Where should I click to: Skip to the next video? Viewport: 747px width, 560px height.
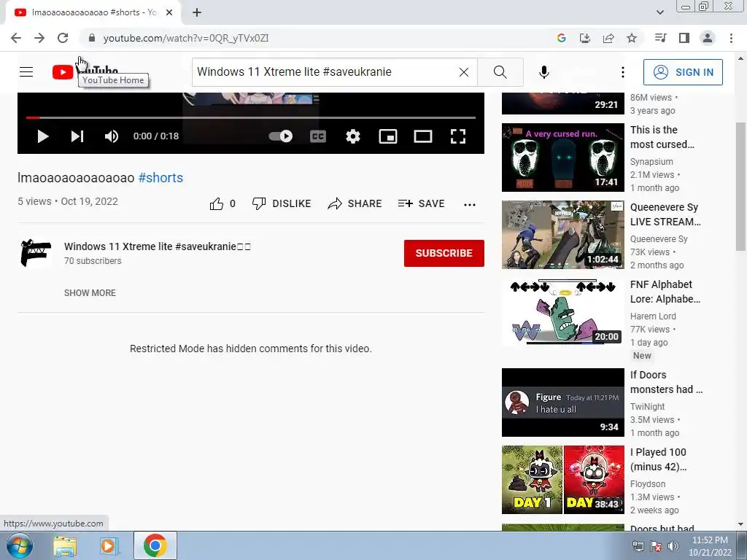[77, 136]
